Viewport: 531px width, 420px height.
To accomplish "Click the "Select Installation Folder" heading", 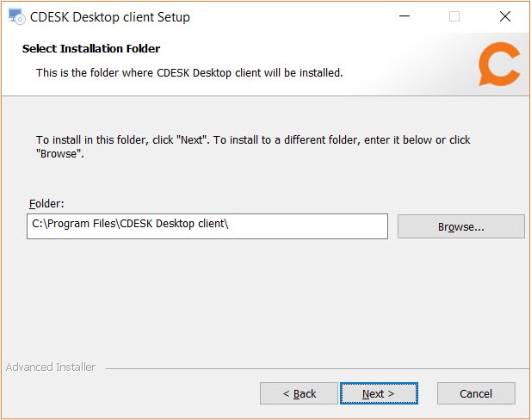I will [91, 49].
